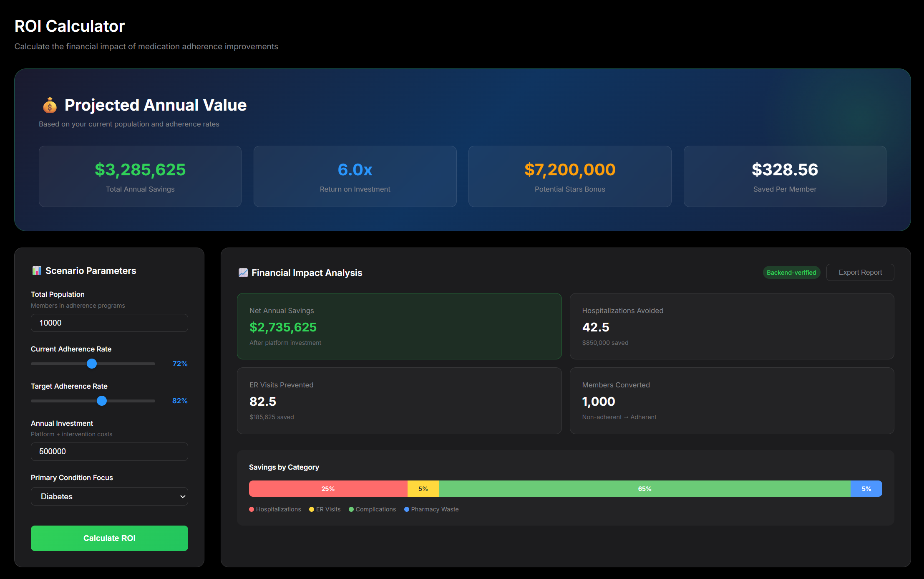The height and width of the screenshot is (579, 924).
Task: Click the chart icon beside Financial Impact Analysis
Action: click(244, 272)
